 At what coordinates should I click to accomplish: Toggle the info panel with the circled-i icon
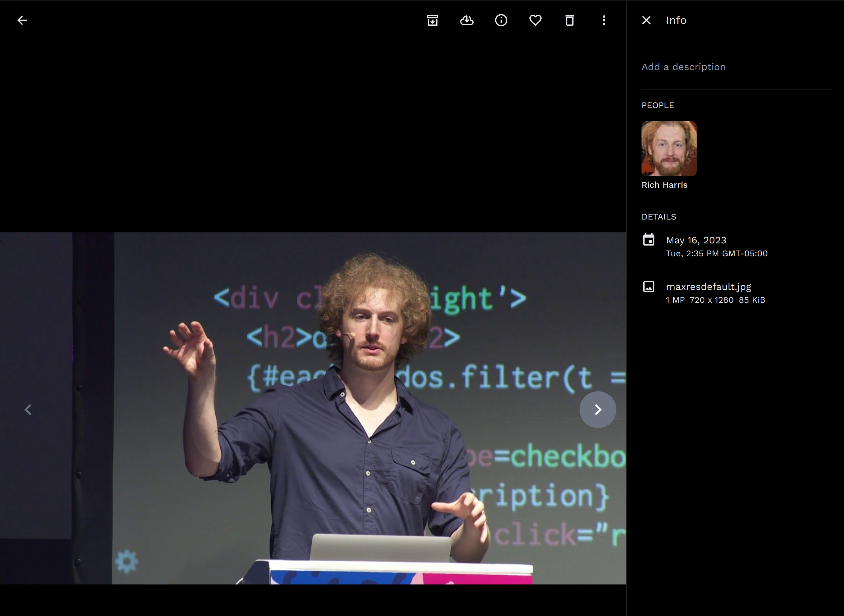(501, 20)
